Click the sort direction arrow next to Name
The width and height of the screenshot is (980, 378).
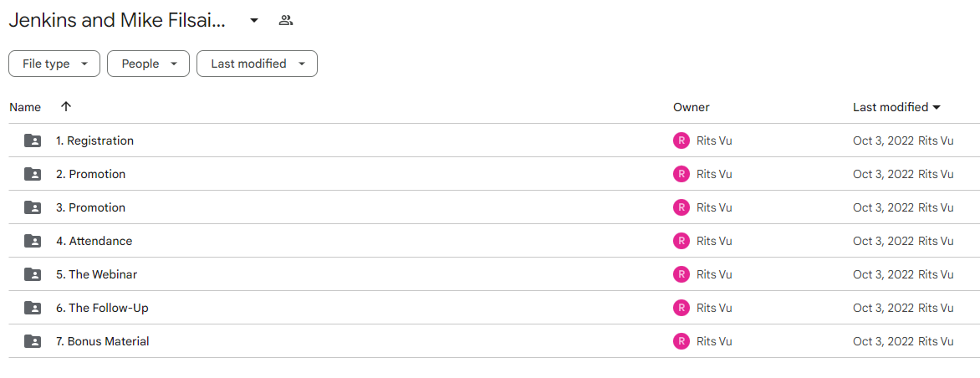tap(65, 107)
